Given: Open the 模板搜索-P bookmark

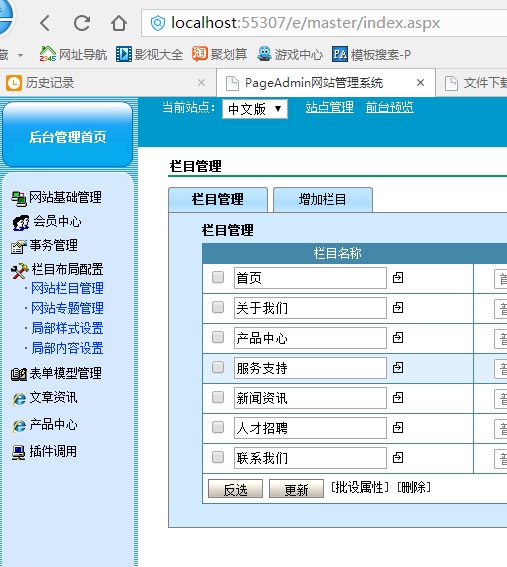Looking at the screenshot, I should click(371, 55).
